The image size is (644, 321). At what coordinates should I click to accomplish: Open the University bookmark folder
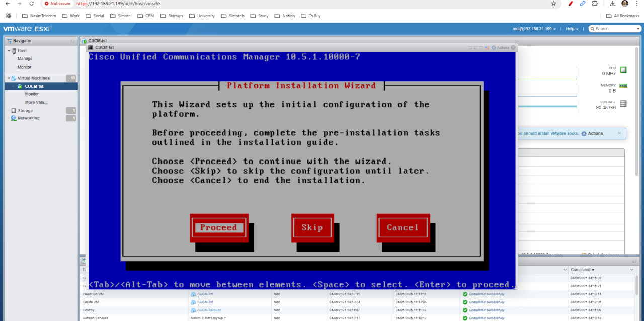[202, 16]
